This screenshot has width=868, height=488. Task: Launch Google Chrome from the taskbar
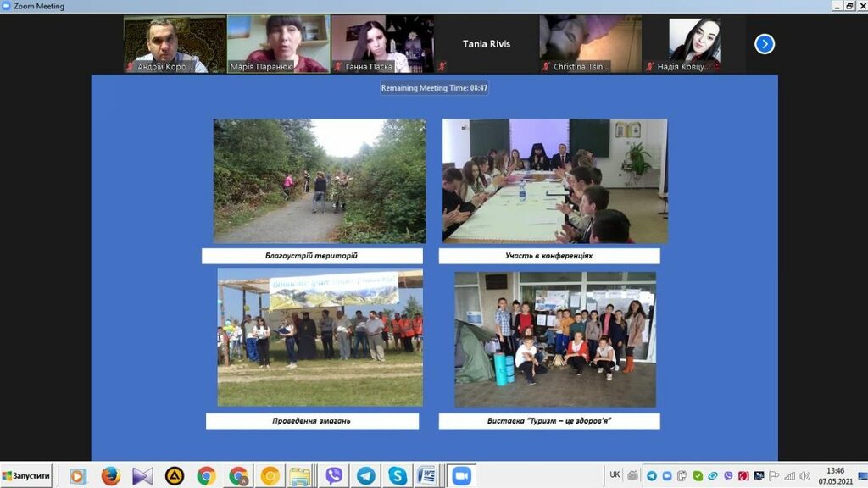[206, 476]
